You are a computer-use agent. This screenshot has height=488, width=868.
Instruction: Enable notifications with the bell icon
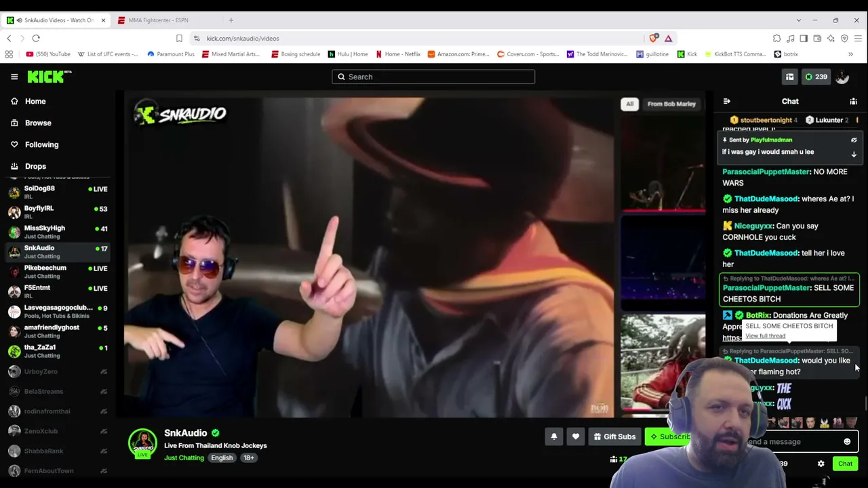554,436
